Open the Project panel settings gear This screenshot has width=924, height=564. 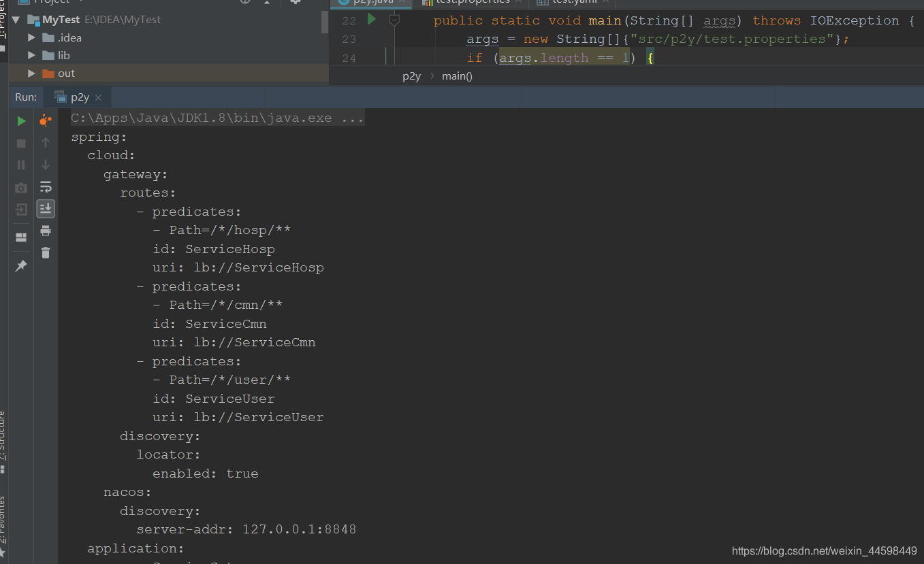pos(295,2)
